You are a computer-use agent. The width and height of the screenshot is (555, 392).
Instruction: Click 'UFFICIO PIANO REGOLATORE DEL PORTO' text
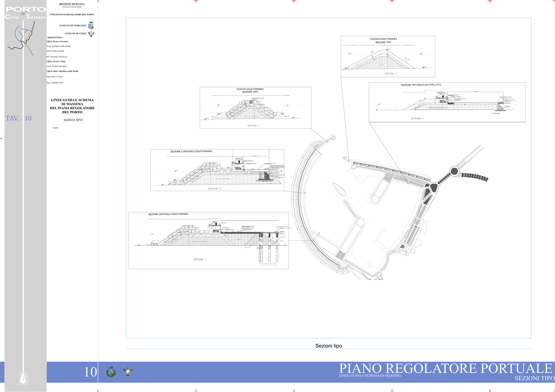tap(72, 15)
